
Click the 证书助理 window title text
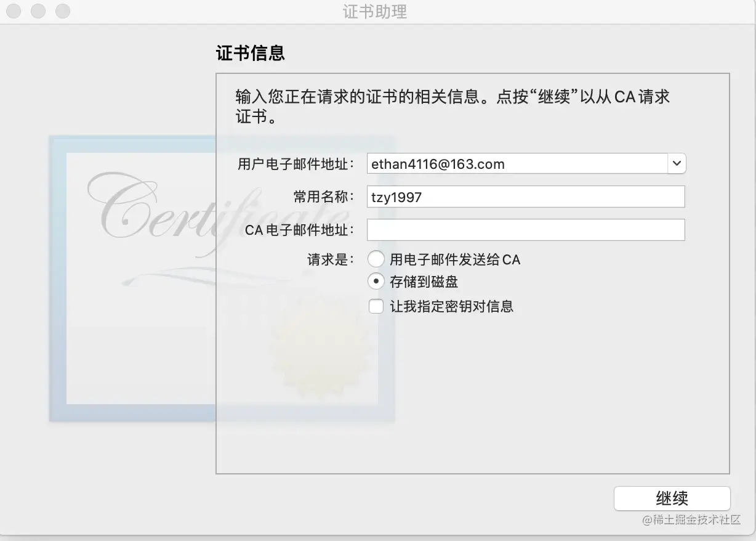[375, 12]
